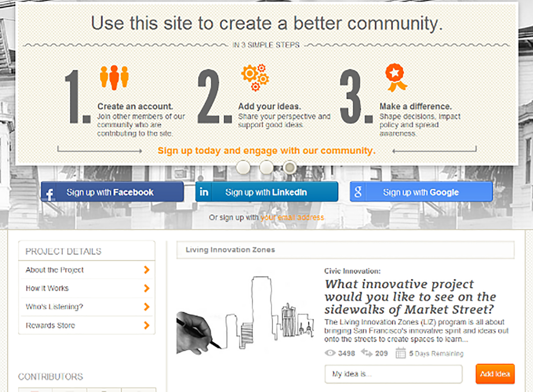The height and width of the screenshot is (392, 533).
Task: Click the Google logo icon
Action: pos(358,192)
